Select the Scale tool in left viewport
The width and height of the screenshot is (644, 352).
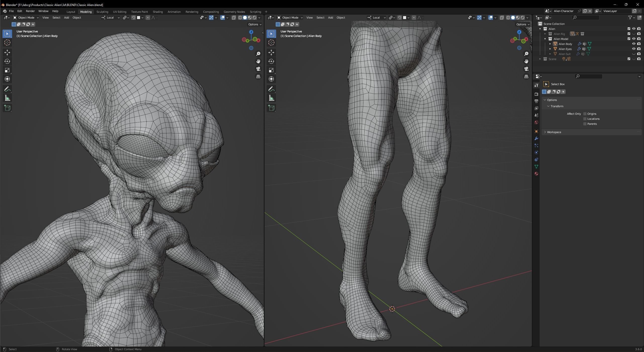(x=7, y=70)
